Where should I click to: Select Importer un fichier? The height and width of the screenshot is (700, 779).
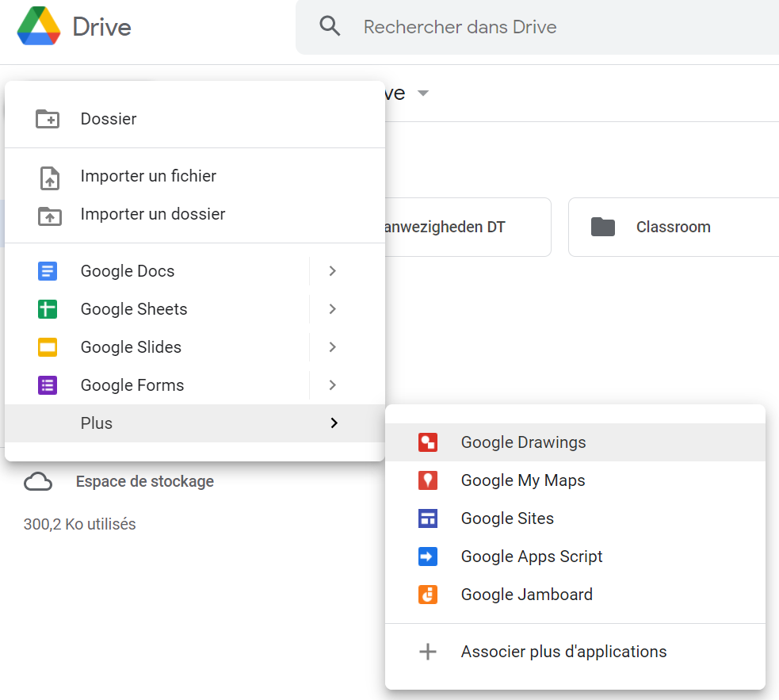click(195, 176)
